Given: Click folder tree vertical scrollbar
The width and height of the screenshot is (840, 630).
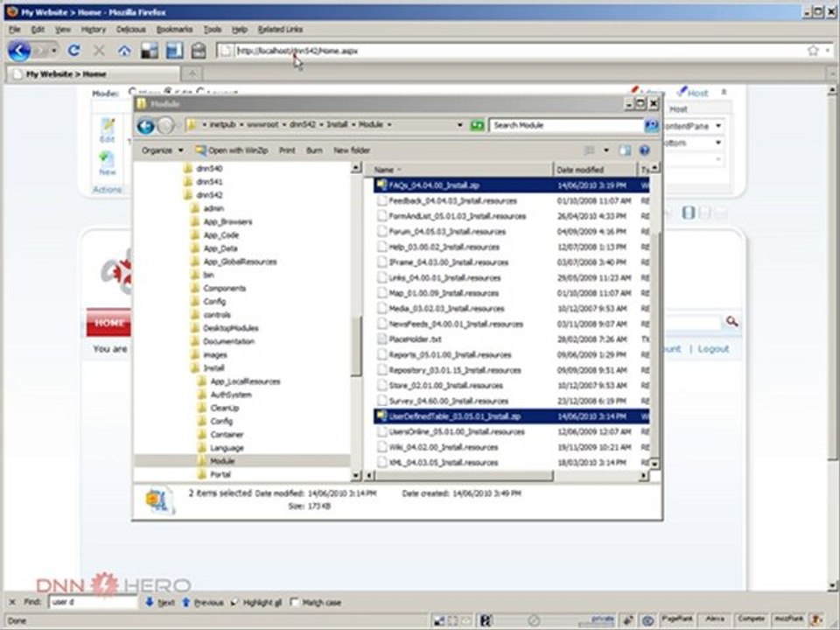Looking at the screenshot, I should coord(356,346).
